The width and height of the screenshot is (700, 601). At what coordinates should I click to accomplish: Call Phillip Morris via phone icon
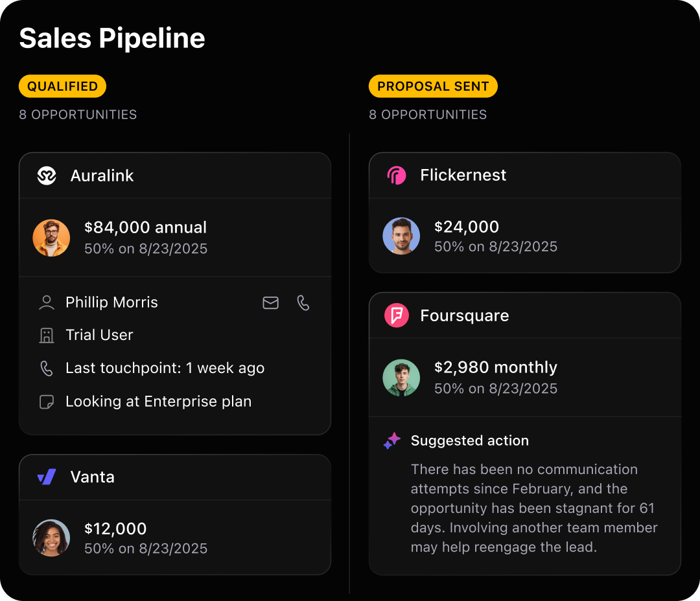coord(303,302)
